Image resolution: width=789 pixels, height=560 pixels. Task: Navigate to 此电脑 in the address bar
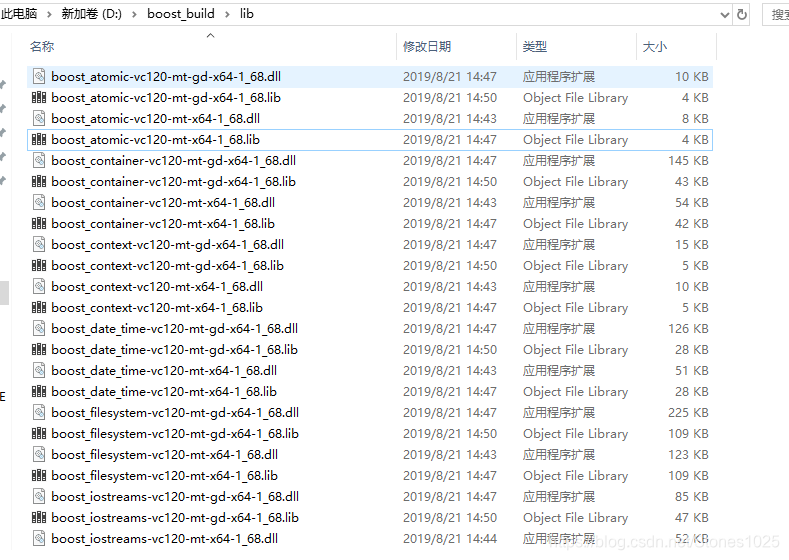(x=19, y=14)
